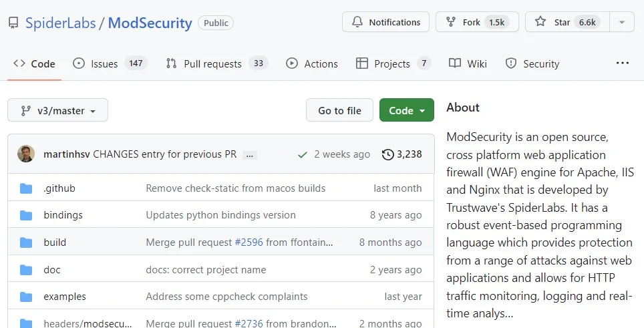Click the folder icon for .github
644x328 pixels.
tap(26, 188)
